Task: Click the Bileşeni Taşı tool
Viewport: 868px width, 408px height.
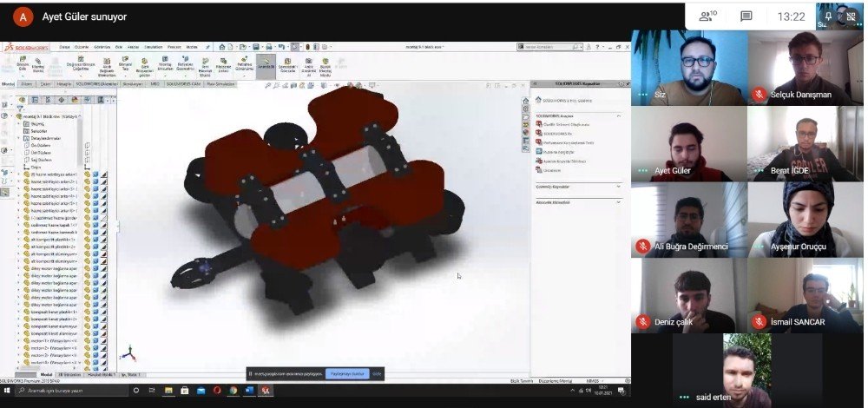Action: (x=125, y=63)
